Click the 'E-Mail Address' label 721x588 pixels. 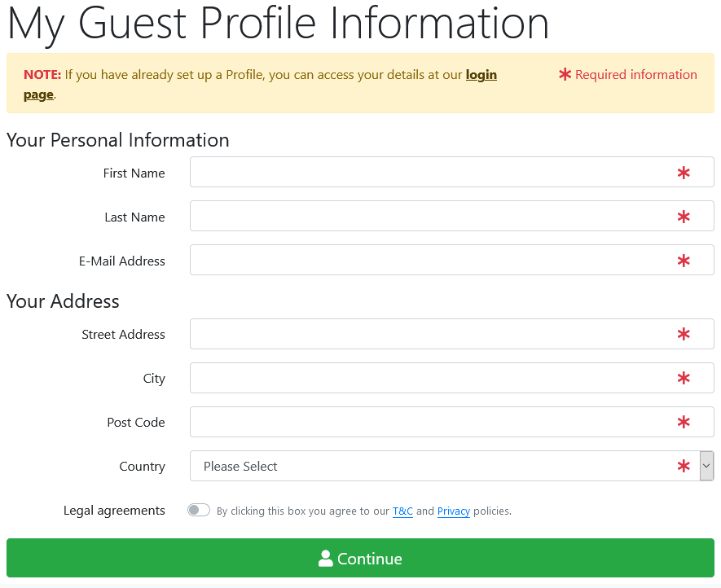tap(122, 261)
